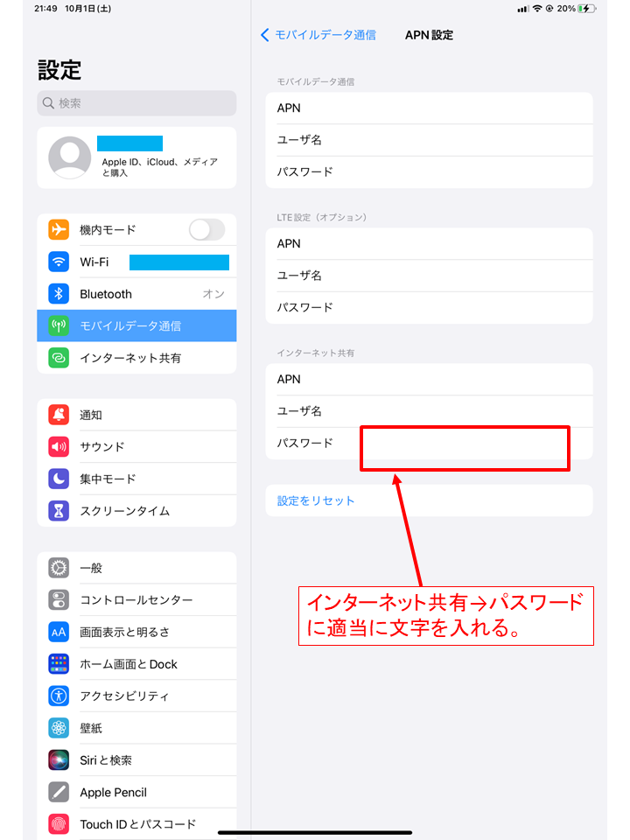Go back to モバイルデータ通信
Image resolution: width=630 pixels, height=840 pixels.
pyautogui.click(x=318, y=35)
